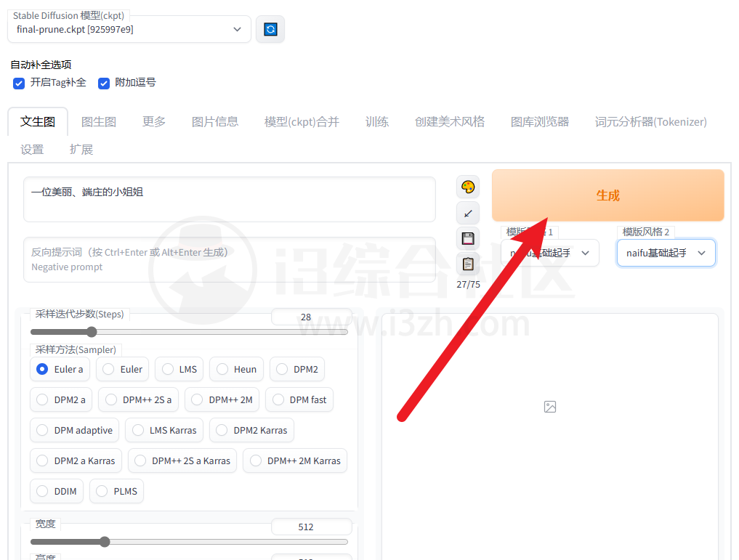Viewport: 739px width, 560px height.
Task: Click the 自动补全选项 heading text
Action: [41, 65]
